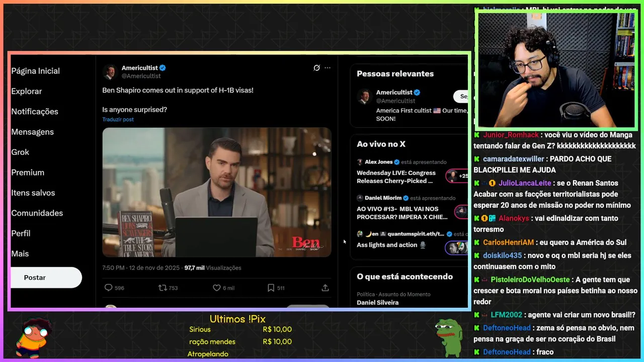Click Alex Jones small avatar icon
The height and width of the screenshot is (362, 644).
360,162
